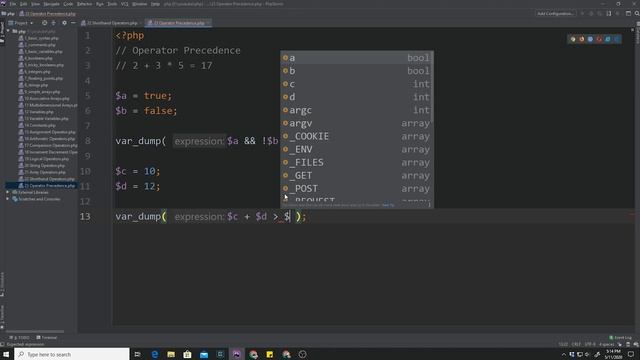Screen dimensions: 640x360
Task: Open the Navigate menu
Action: (51, 4)
